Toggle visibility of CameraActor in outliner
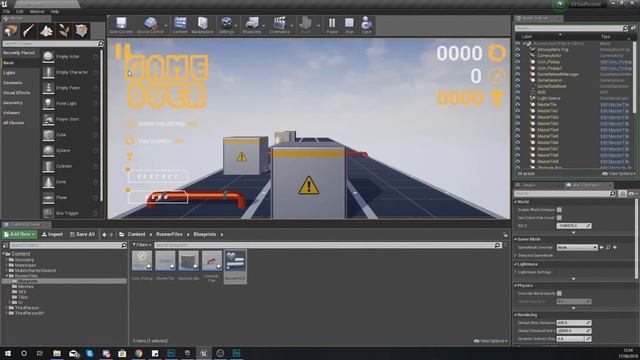This screenshot has height=360, width=640. click(x=518, y=56)
